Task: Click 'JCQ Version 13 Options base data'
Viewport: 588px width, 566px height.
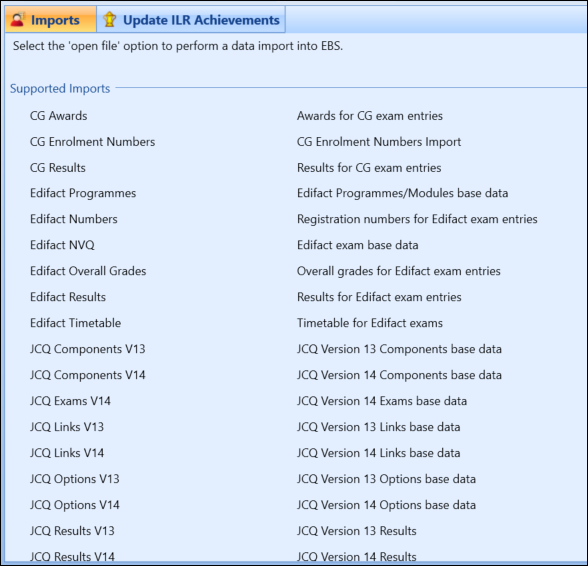Action: pyautogui.click(x=386, y=479)
